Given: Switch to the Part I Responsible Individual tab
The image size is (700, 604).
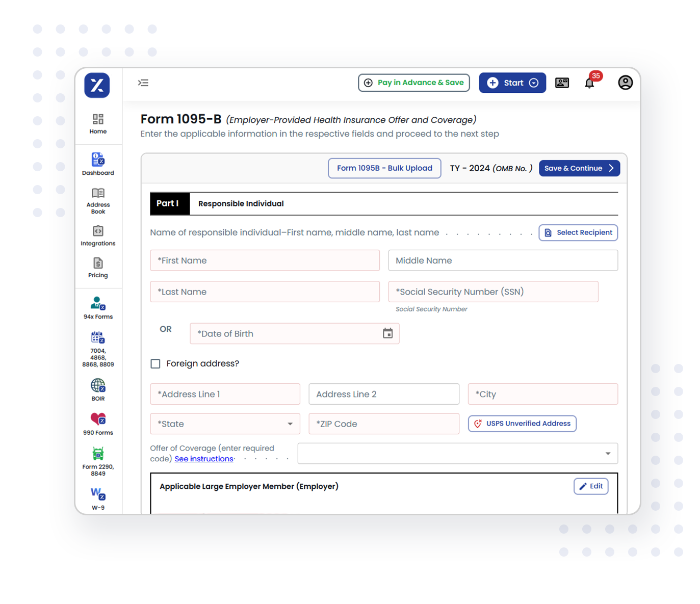Looking at the screenshot, I should [169, 203].
